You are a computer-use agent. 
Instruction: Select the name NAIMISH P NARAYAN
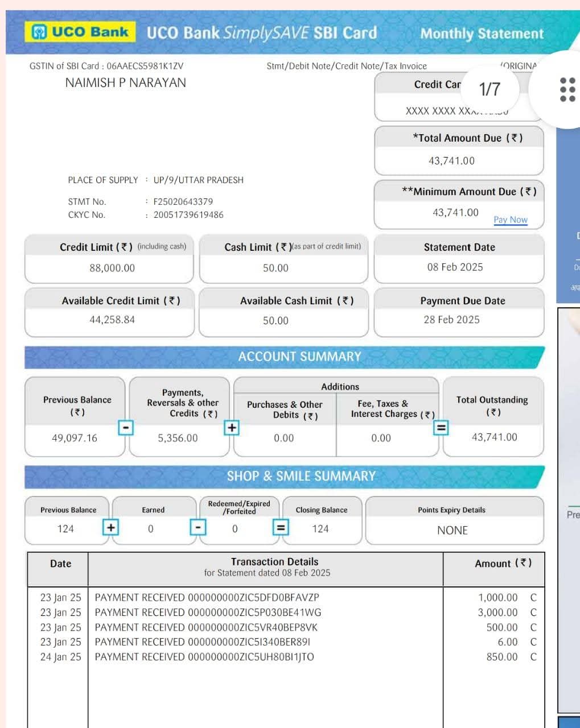coord(126,82)
